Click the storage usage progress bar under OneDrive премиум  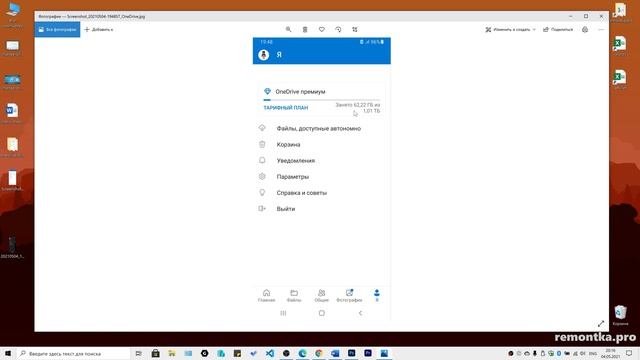(x=322, y=100)
